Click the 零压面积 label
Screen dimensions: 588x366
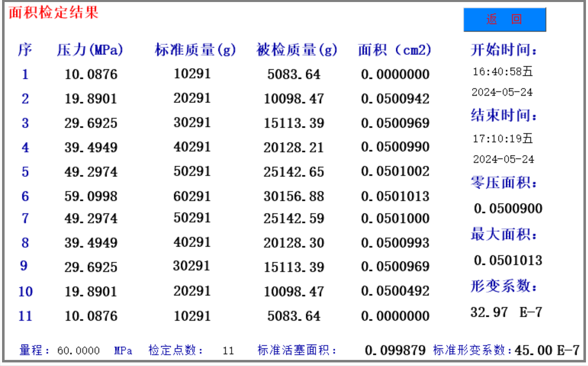point(504,183)
